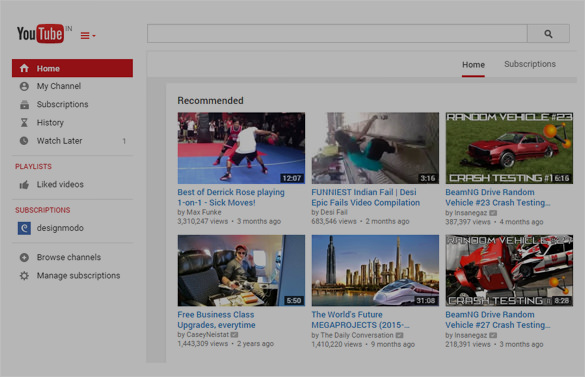Screen dimensions: 585x377
Task: Click the Liked videos thumbs-up icon
Action: point(24,184)
